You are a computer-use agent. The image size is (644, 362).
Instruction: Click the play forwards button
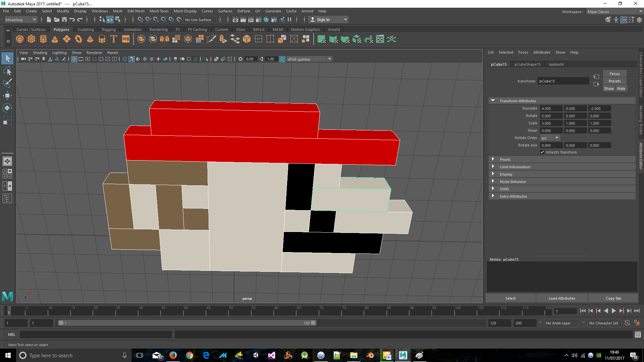(614, 311)
